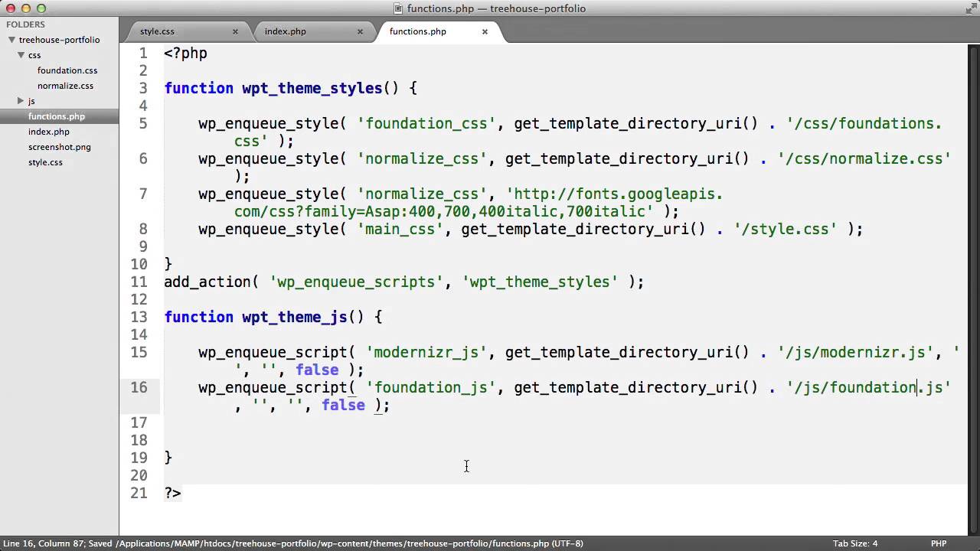Close the index.php tab

point(360,31)
